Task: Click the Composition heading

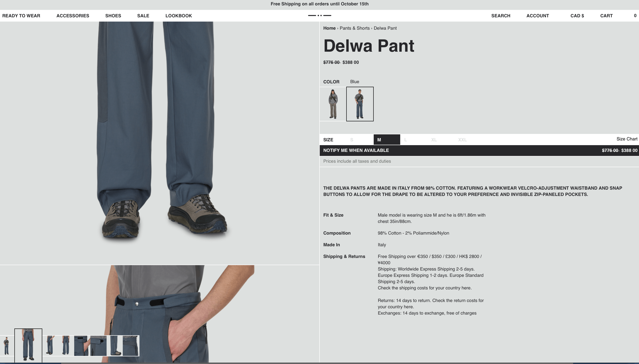Action: click(337, 233)
